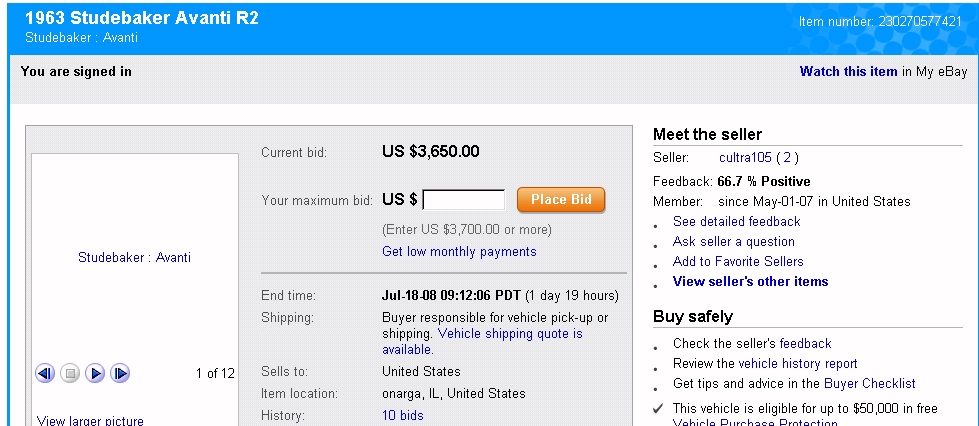Screen dimensions: 979x426
Task: See detailed feedback for seller
Action: tap(736, 221)
